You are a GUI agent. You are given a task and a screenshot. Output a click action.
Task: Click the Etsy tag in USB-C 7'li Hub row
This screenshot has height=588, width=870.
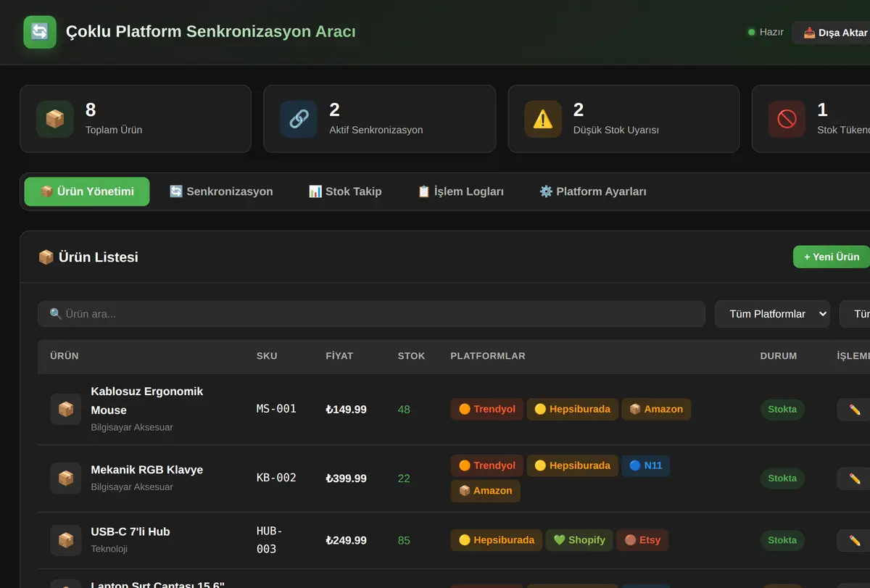click(x=642, y=540)
